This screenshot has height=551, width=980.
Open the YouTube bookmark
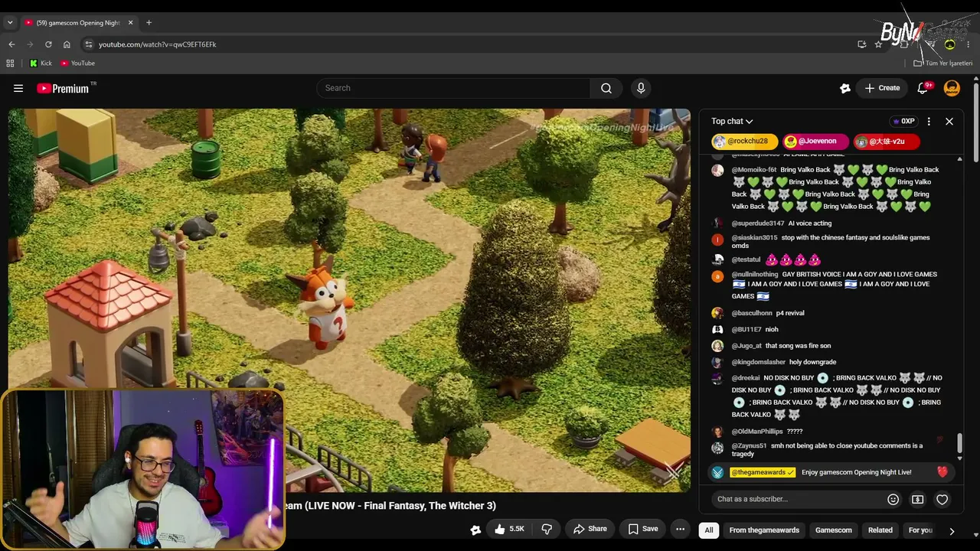coord(78,63)
